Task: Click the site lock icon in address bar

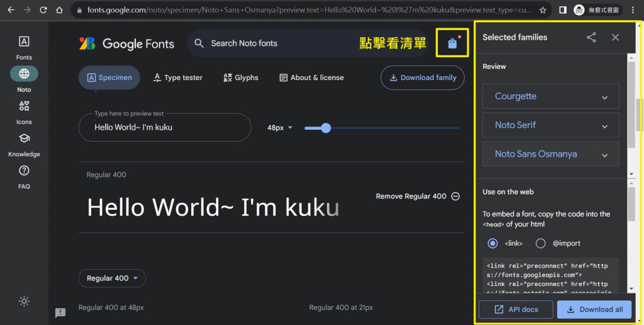Action: tap(80, 10)
